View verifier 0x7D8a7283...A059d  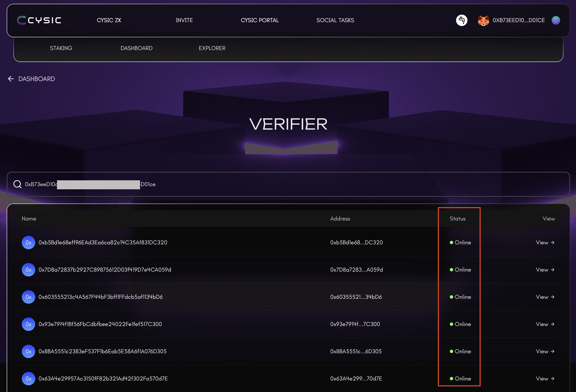tap(545, 270)
